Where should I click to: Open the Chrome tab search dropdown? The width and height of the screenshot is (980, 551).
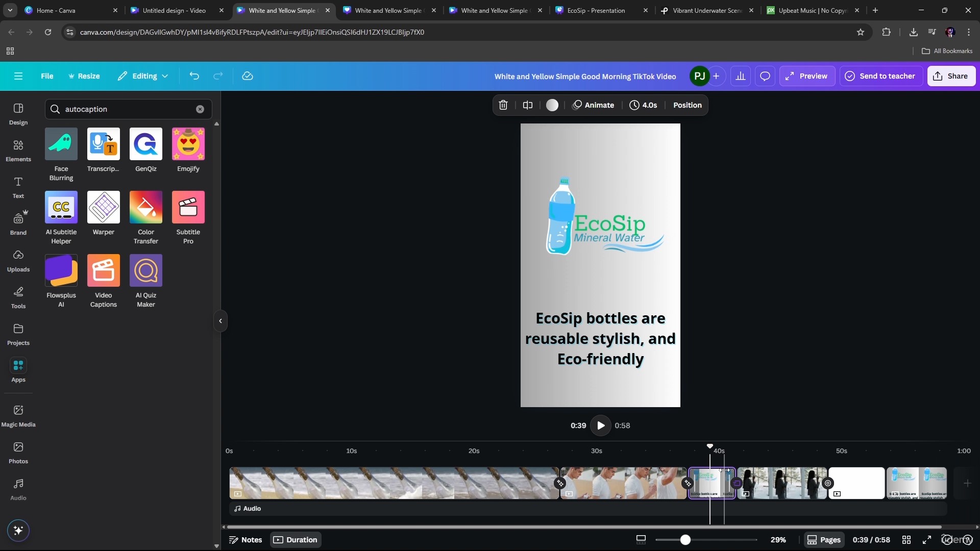coord(10,10)
